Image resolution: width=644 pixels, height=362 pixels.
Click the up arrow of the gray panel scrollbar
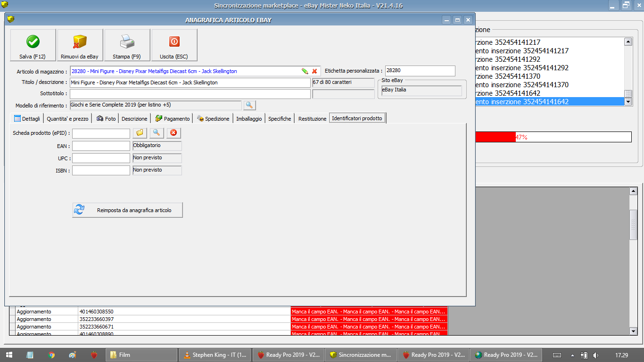pos(634,191)
